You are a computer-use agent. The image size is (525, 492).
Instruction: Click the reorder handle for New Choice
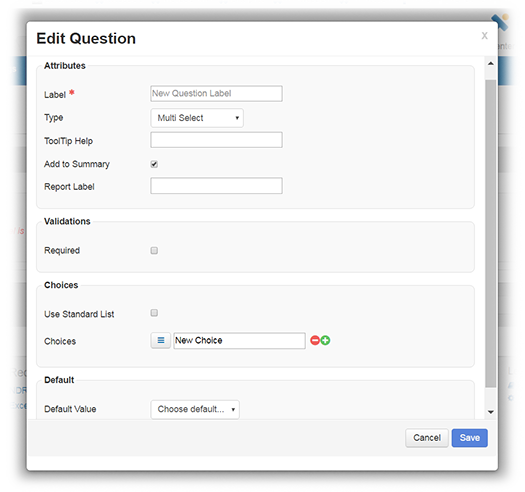161,340
